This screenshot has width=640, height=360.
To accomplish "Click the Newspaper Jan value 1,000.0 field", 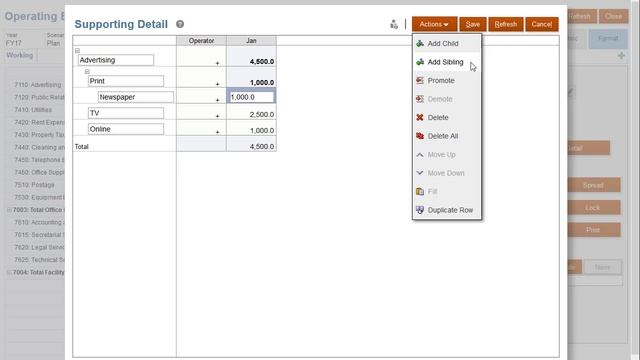I will [x=251, y=97].
